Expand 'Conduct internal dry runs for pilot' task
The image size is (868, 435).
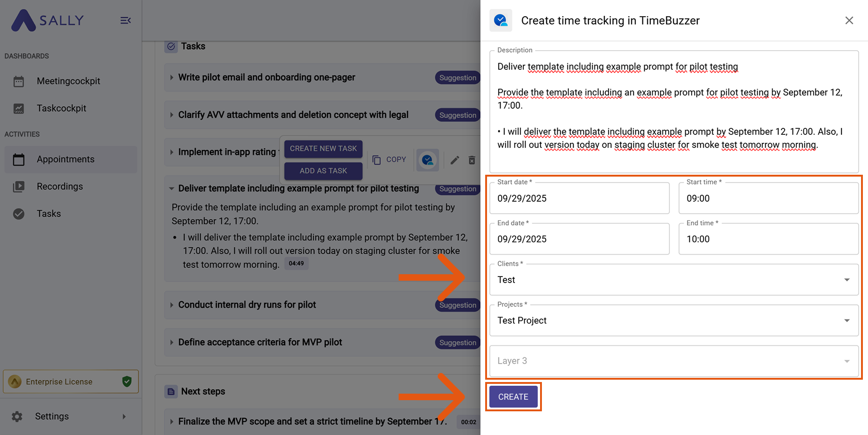pos(172,305)
